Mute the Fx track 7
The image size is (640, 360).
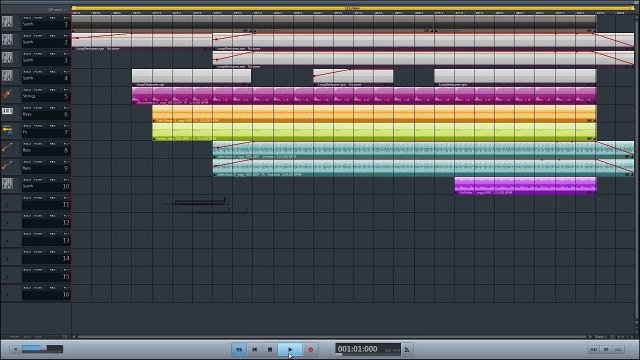point(38,126)
